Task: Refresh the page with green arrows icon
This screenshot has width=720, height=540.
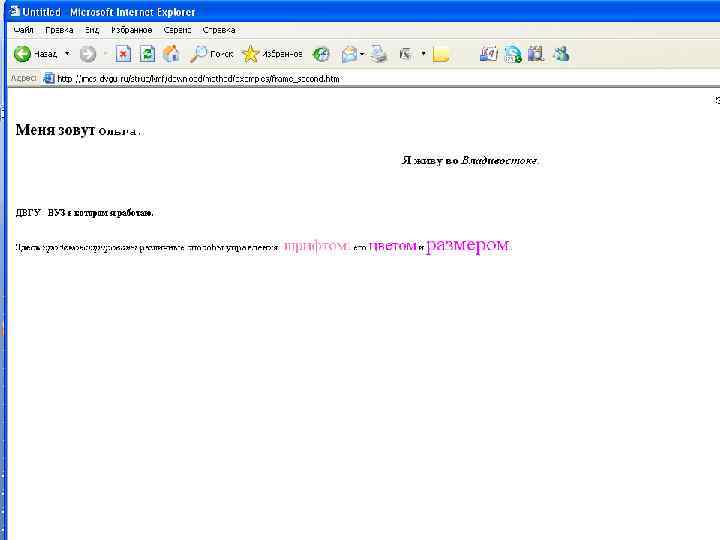Action: click(x=147, y=54)
